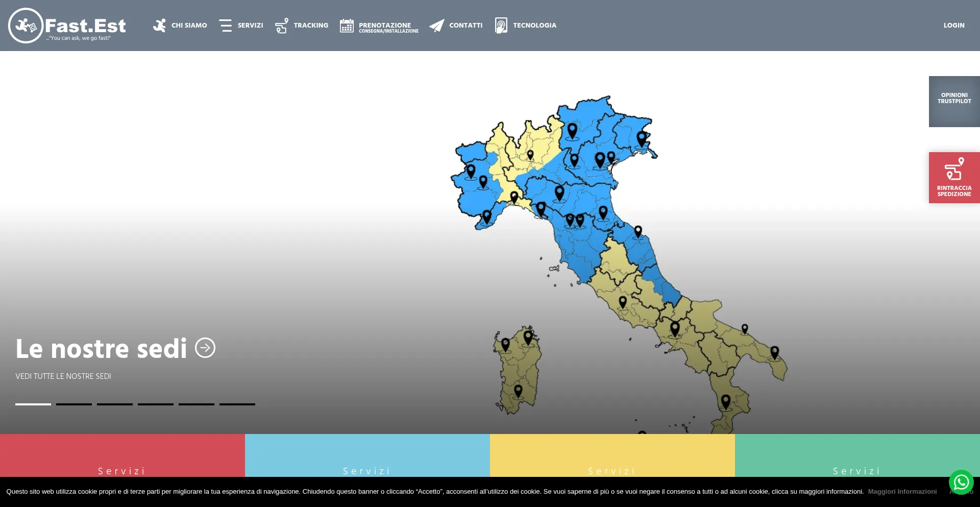Screen dimensions: 980x507
Task: Open the Contatti menu item
Action: (x=465, y=26)
